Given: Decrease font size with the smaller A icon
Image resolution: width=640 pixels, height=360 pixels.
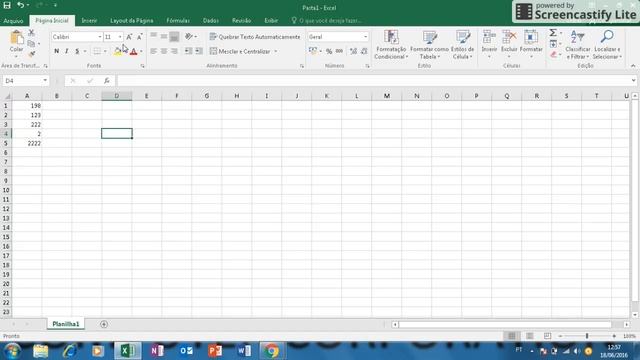Looking at the screenshot, I should tap(139, 37).
